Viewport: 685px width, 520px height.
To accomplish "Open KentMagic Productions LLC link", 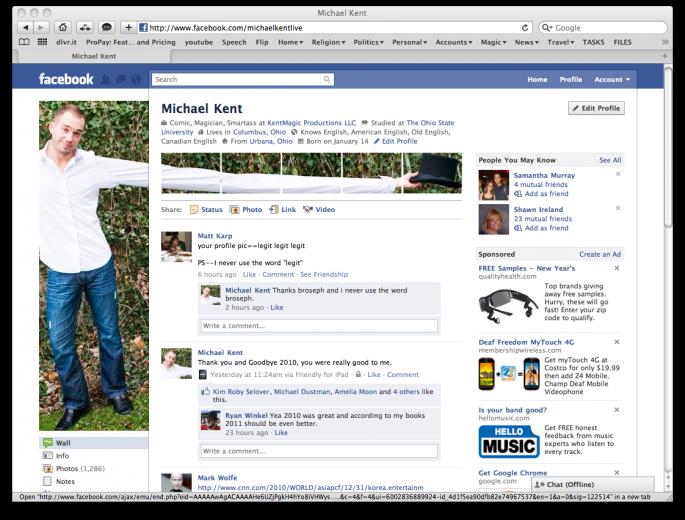I will click(x=311, y=123).
